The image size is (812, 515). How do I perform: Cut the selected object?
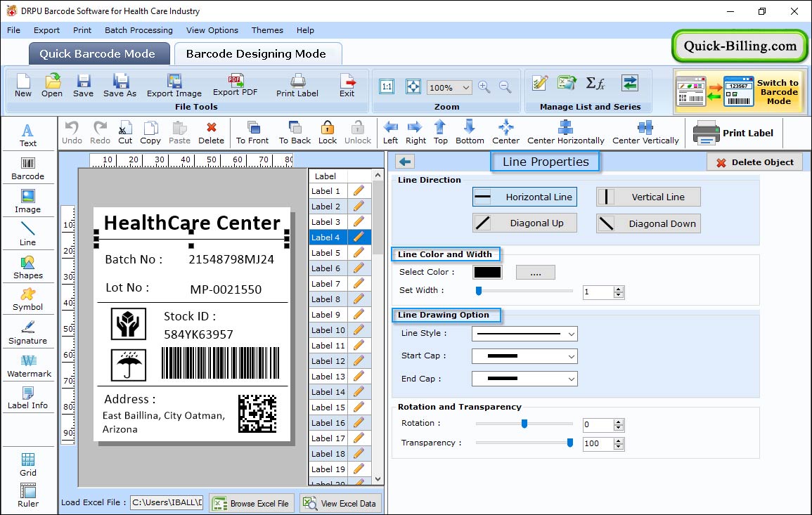click(x=125, y=133)
